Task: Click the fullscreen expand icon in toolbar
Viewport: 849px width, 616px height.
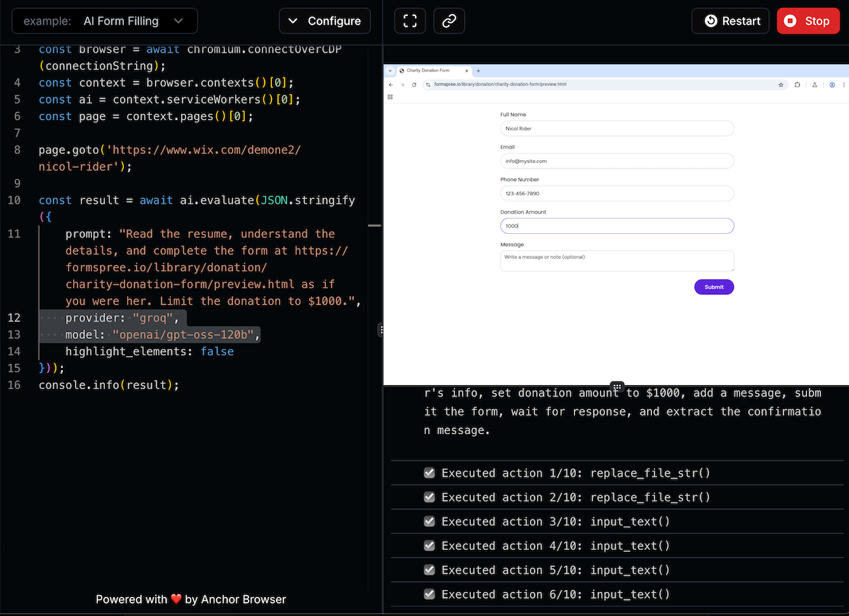Action: tap(410, 21)
